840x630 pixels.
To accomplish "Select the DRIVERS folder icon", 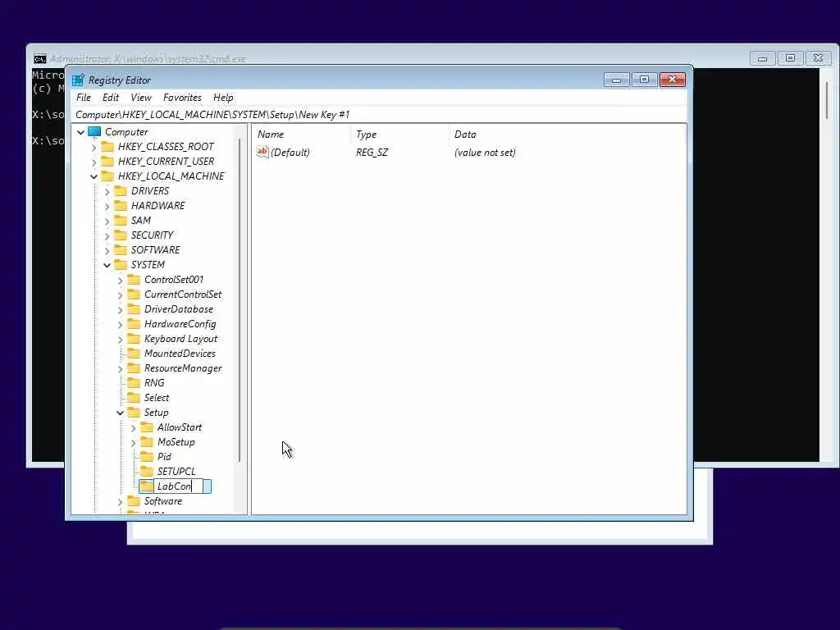I will click(x=121, y=190).
